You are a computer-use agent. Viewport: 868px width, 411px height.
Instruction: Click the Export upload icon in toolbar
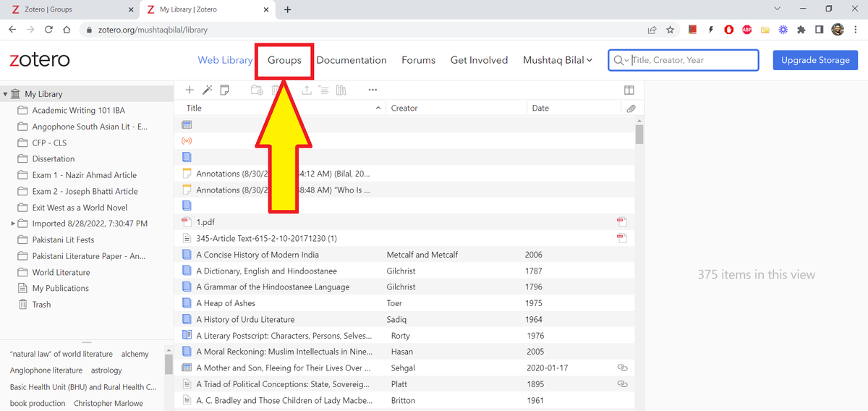click(307, 90)
